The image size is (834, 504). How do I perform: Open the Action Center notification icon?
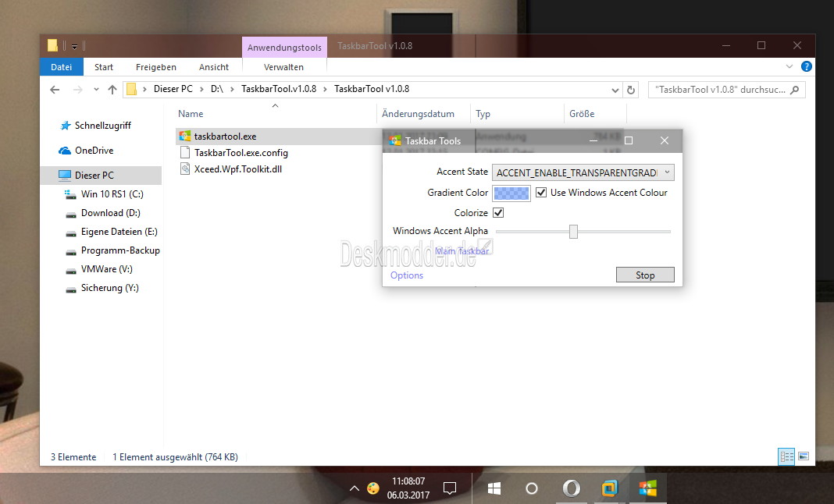[450, 488]
